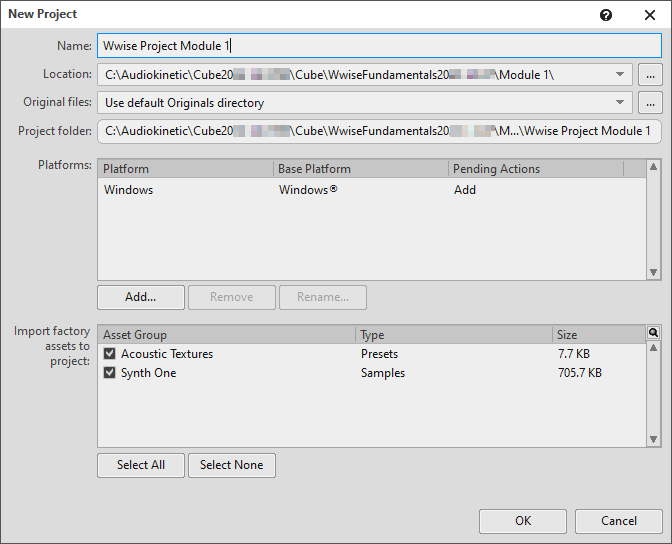Click the Add pending action cell
The image size is (672, 544).
coord(465,189)
